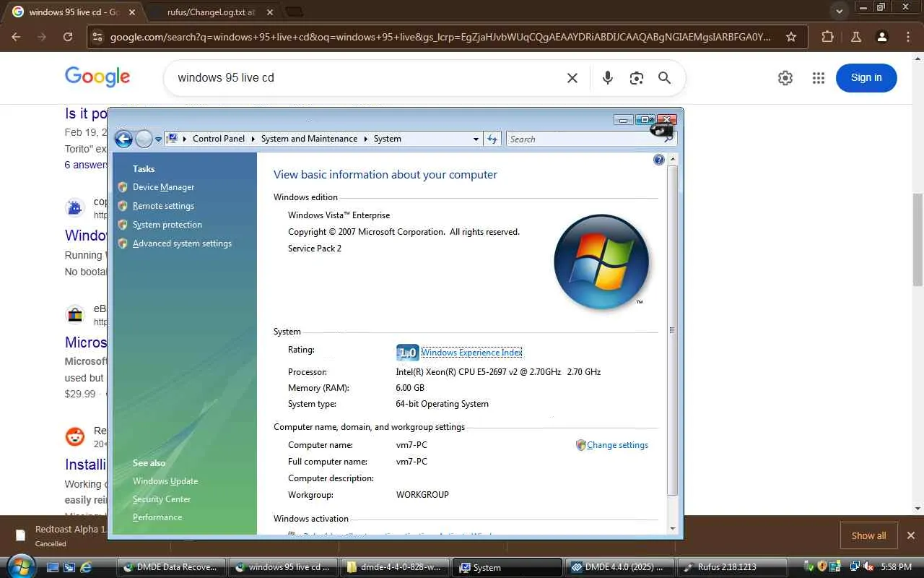924x578 pixels.
Task: Open Security Center under See also
Action: pyautogui.click(x=162, y=499)
